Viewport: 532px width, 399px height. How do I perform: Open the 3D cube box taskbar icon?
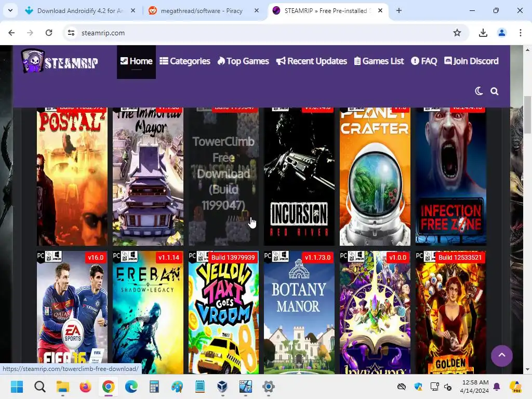[x=222, y=387]
